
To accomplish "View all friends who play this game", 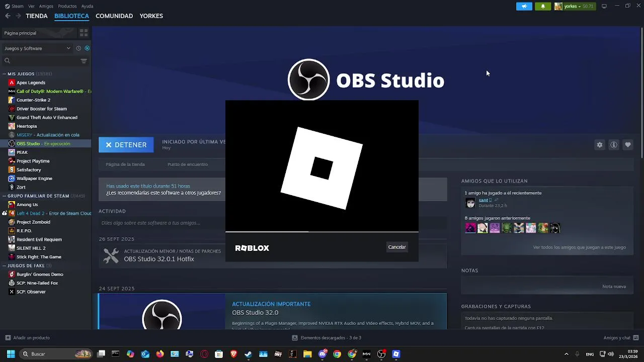I will (579, 247).
